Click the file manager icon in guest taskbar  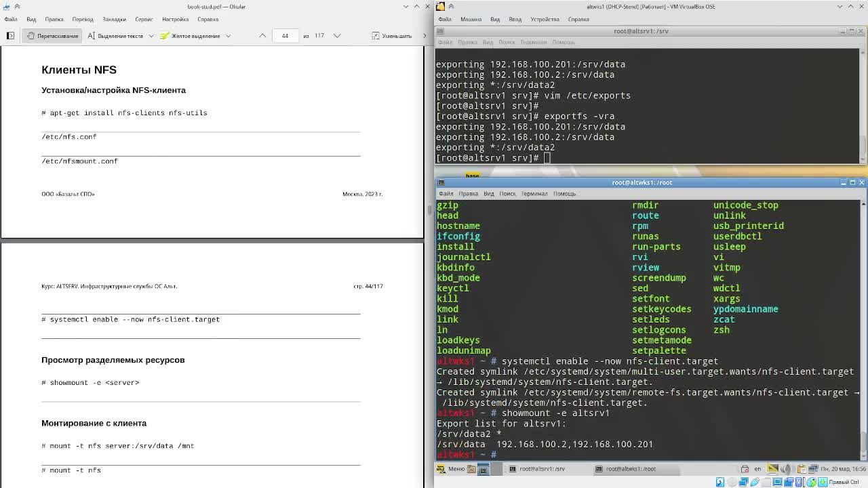(x=473, y=469)
